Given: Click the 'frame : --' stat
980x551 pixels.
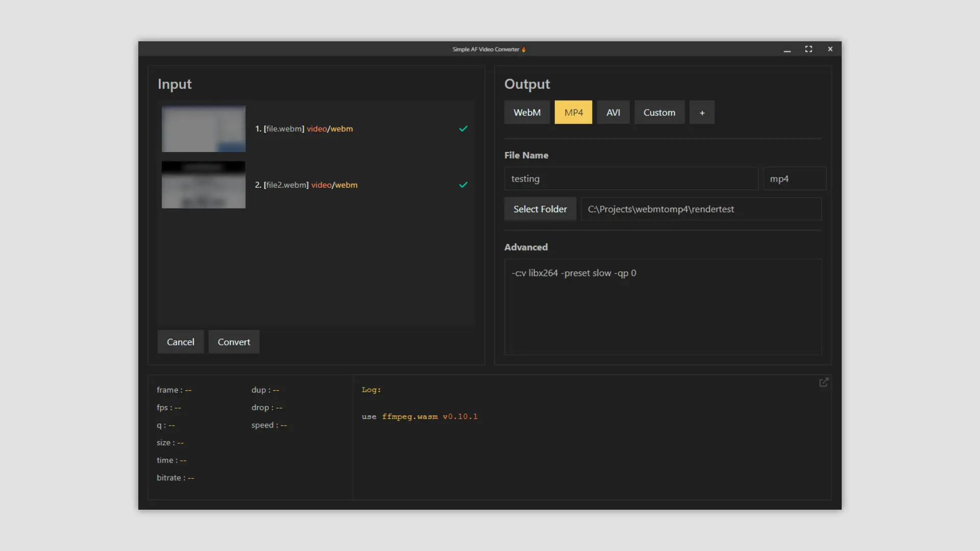Looking at the screenshot, I should pos(174,390).
